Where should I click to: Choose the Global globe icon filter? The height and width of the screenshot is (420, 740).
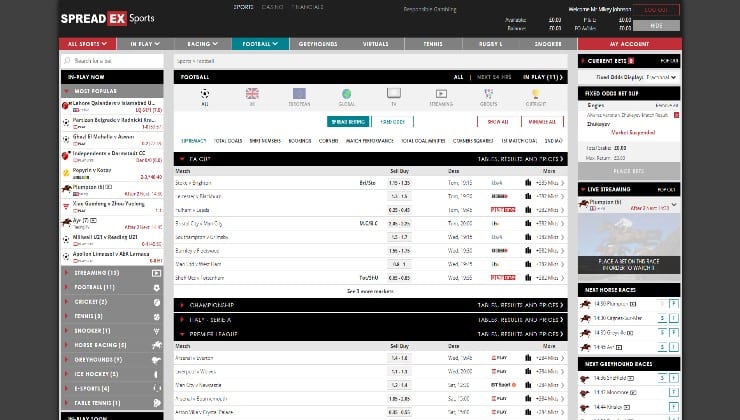346,93
